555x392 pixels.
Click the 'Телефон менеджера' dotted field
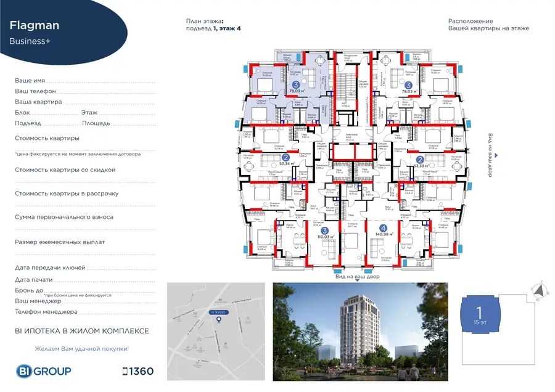point(117,312)
